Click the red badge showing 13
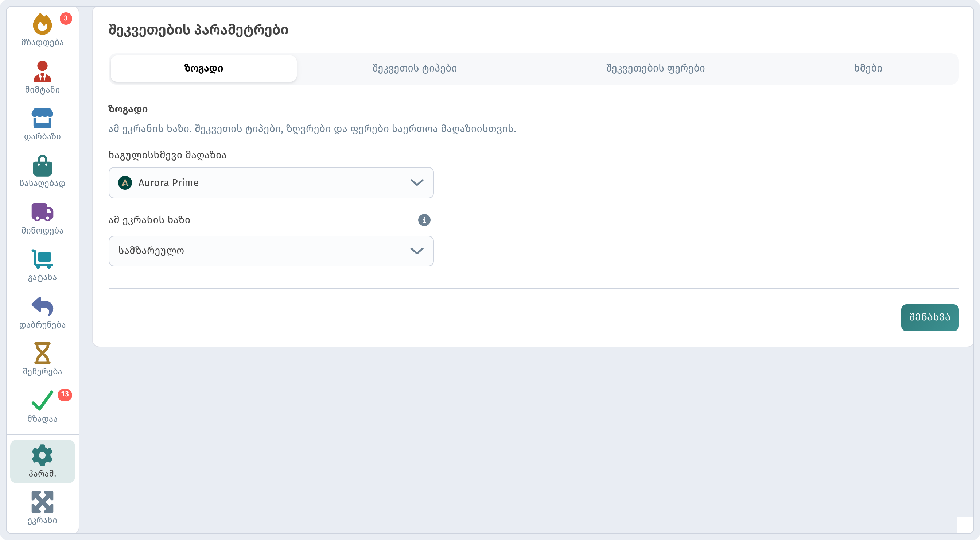This screenshot has width=980, height=540. 65,394
